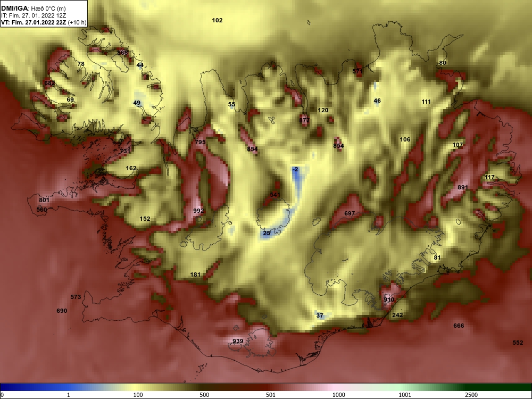This screenshot has height=399, width=532.
Task: Click the legend label 1 under the color scale
Action: point(69,395)
